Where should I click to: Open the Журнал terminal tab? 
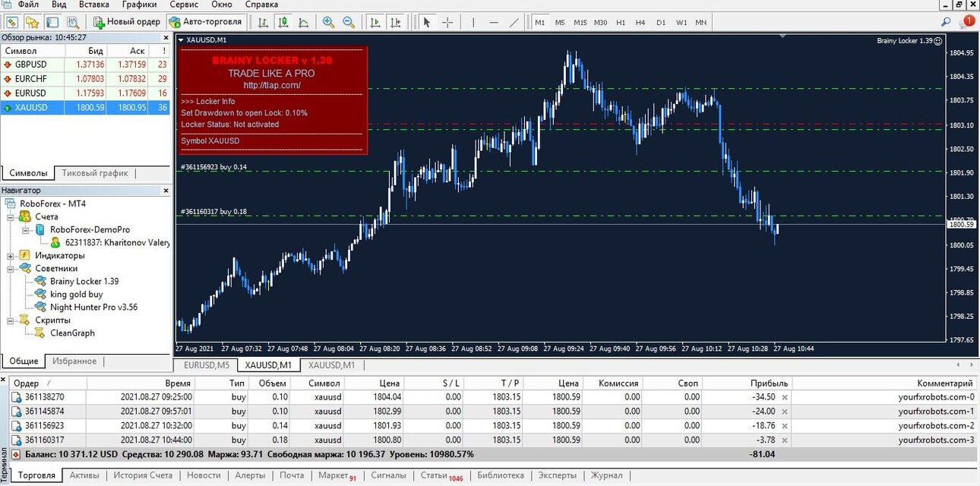(607, 475)
